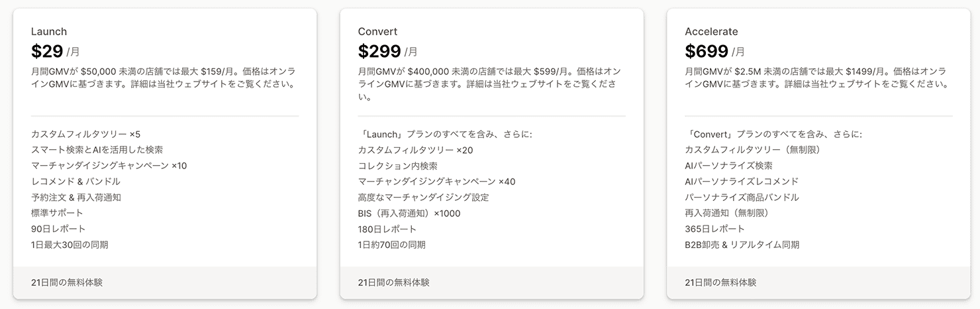Click the スマート検索とAIを活用した検索 feature

(97, 150)
